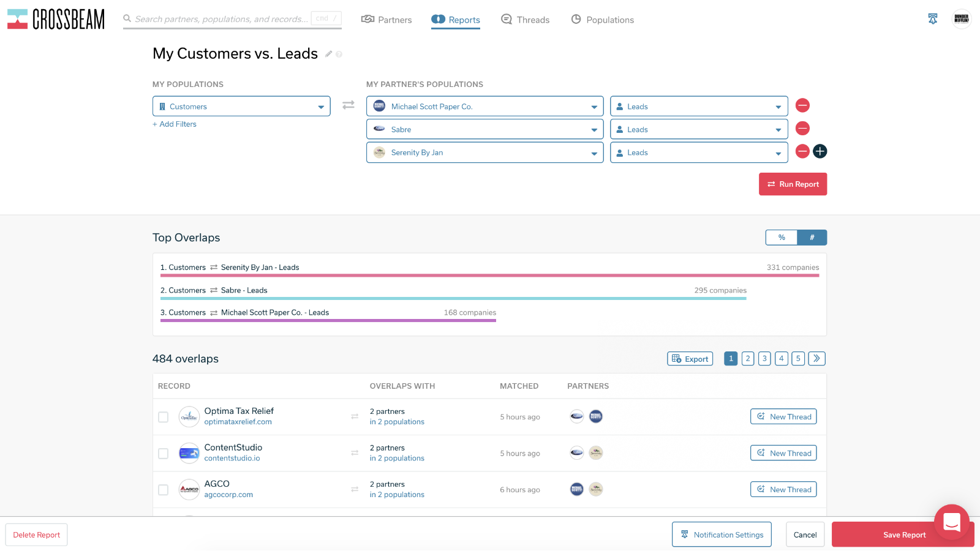Go to page 2 of overlaps
The width and height of the screenshot is (980, 551).
748,359
